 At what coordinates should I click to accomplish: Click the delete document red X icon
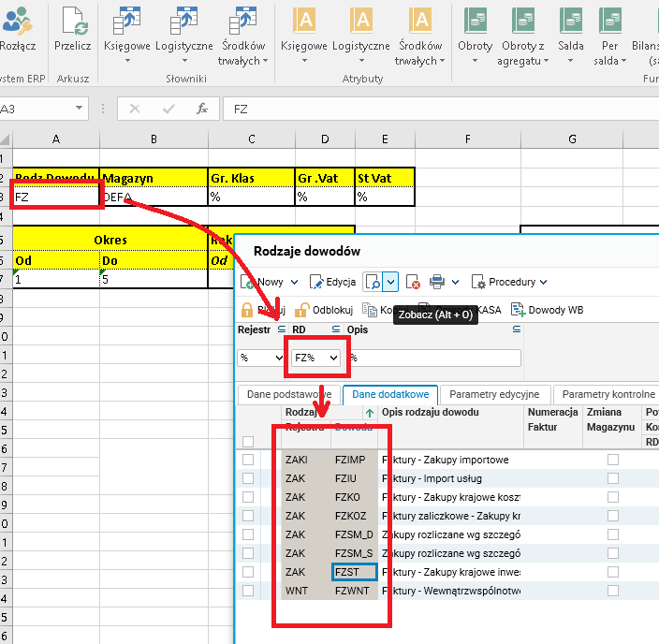click(x=413, y=282)
